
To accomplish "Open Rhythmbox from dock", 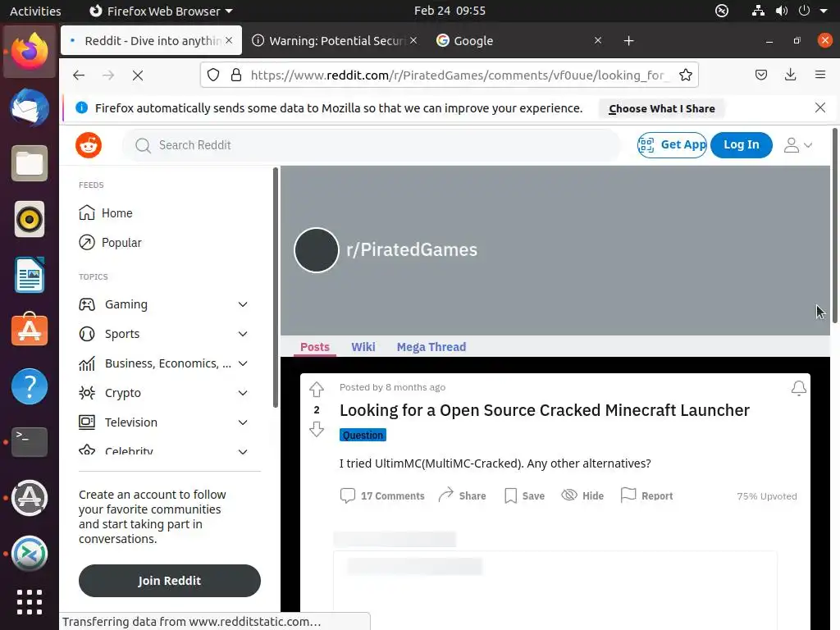I will [x=30, y=219].
